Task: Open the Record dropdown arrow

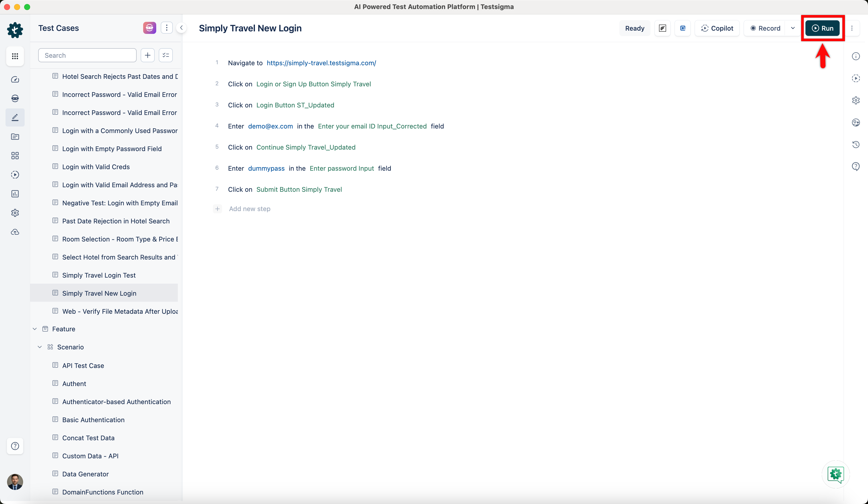Action: pos(793,28)
